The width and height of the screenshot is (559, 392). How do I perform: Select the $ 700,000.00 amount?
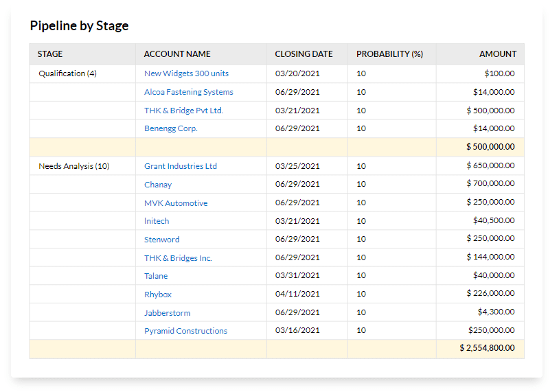490,183
